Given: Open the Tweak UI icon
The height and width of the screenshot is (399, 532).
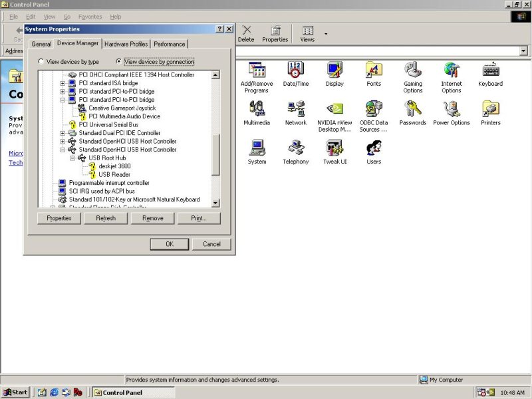Looking at the screenshot, I should (x=334, y=148).
